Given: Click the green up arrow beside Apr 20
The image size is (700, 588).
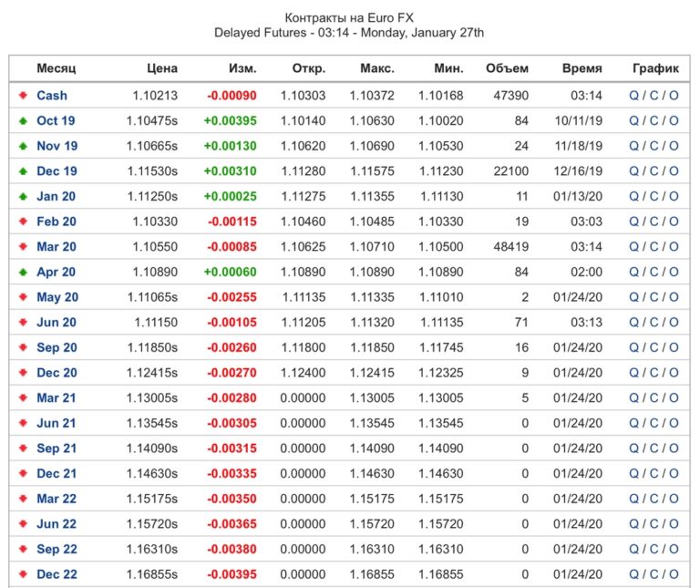Looking at the screenshot, I should click(x=23, y=272).
